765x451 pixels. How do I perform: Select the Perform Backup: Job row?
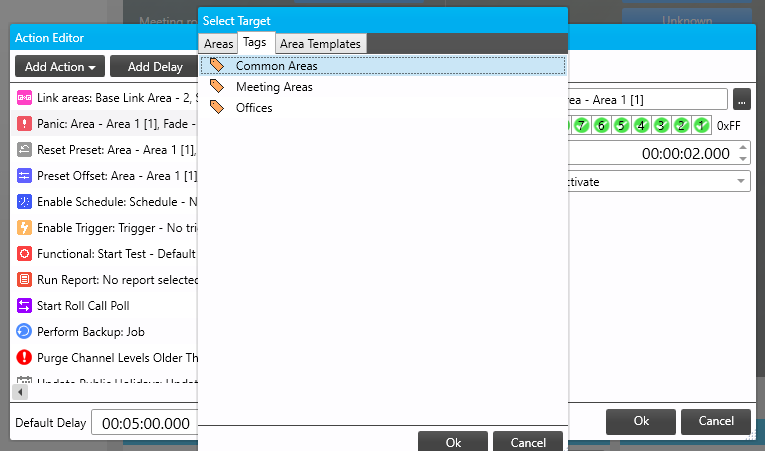(104, 331)
